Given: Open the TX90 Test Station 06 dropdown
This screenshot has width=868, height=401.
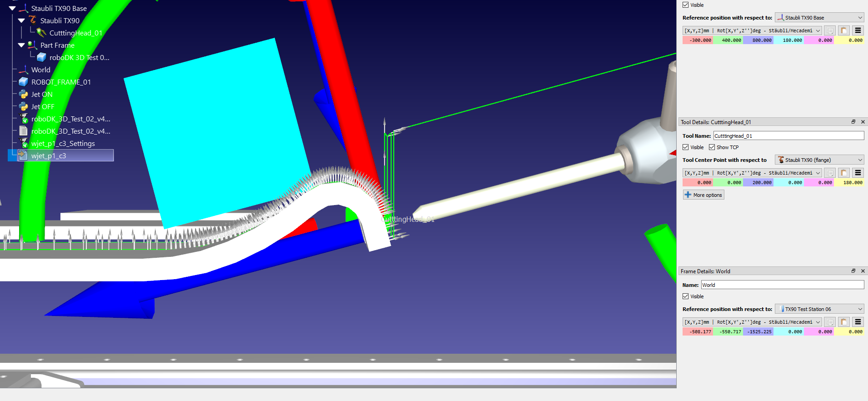Looking at the screenshot, I should click(x=819, y=309).
